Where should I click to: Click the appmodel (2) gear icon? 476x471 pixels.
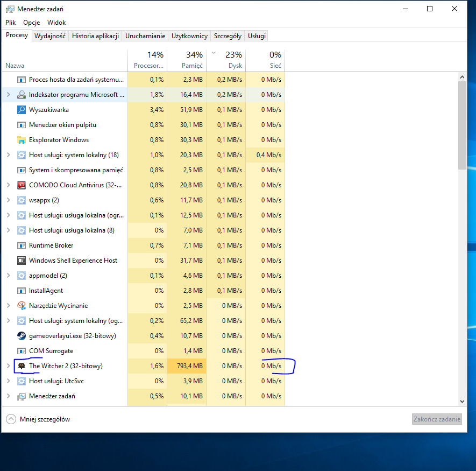(x=22, y=276)
